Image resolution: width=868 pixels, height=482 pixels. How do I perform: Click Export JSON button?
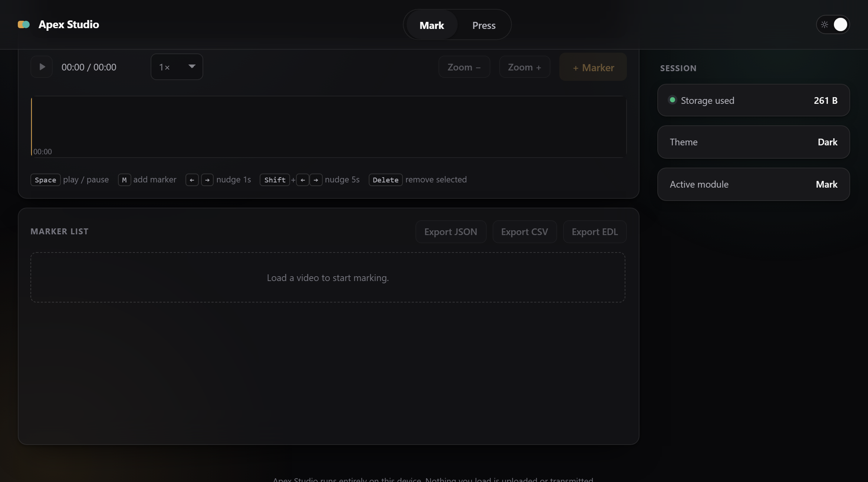click(x=451, y=232)
